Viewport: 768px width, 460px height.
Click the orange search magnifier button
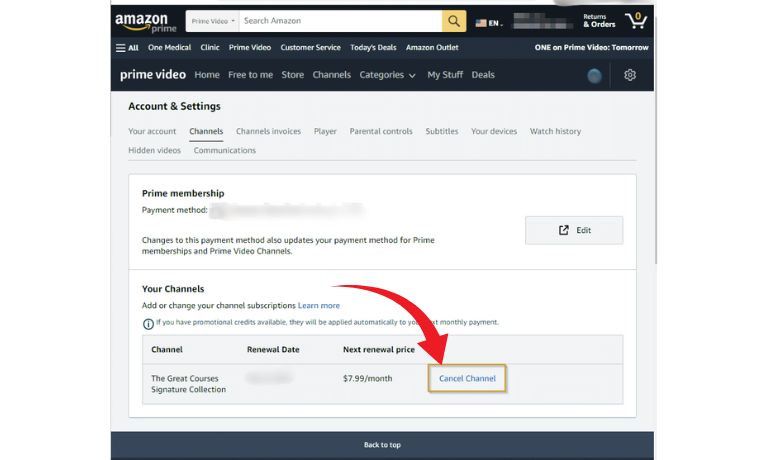point(454,21)
